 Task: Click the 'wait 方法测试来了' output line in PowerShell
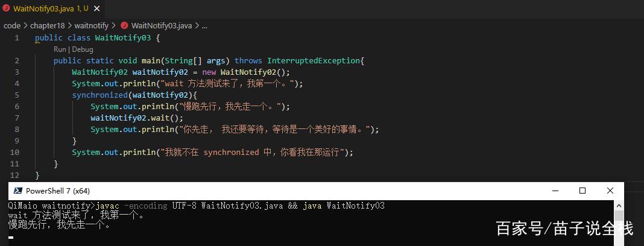click(x=77, y=215)
